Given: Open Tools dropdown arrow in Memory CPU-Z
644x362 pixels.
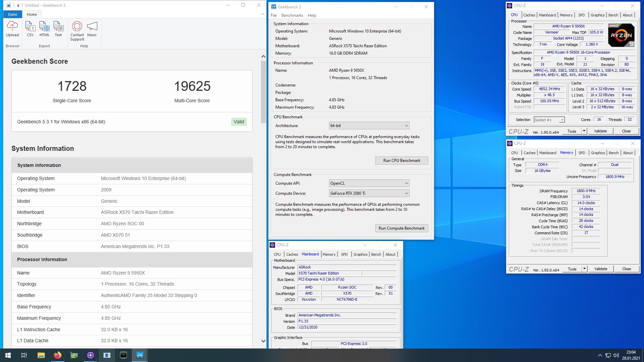Looking at the screenshot, I should pyautogui.click(x=584, y=269).
